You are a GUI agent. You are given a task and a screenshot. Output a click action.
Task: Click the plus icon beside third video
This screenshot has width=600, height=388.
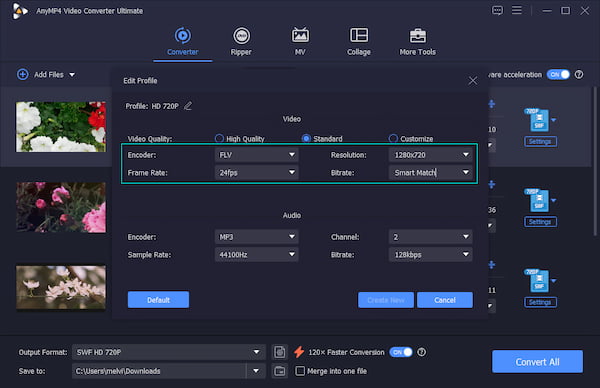[x=492, y=264]
